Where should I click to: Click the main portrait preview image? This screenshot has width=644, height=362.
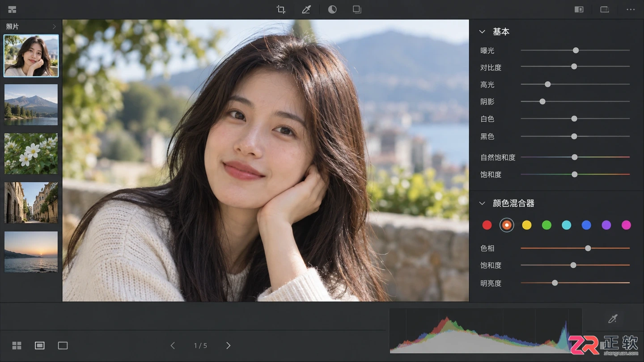pyautogui.click(x=266, y=160)
